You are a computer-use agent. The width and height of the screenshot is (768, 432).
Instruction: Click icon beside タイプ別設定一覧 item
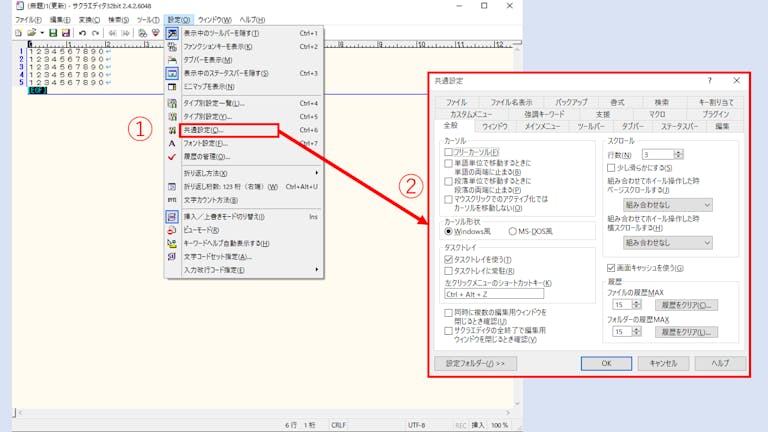pos(172,103)
